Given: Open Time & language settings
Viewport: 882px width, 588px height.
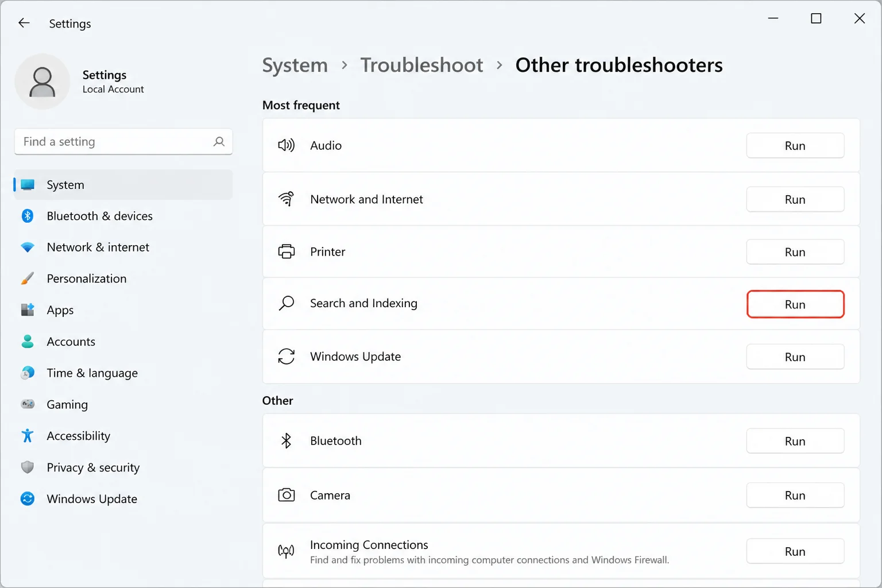Looking at the screenshot, I should point(123,373).
